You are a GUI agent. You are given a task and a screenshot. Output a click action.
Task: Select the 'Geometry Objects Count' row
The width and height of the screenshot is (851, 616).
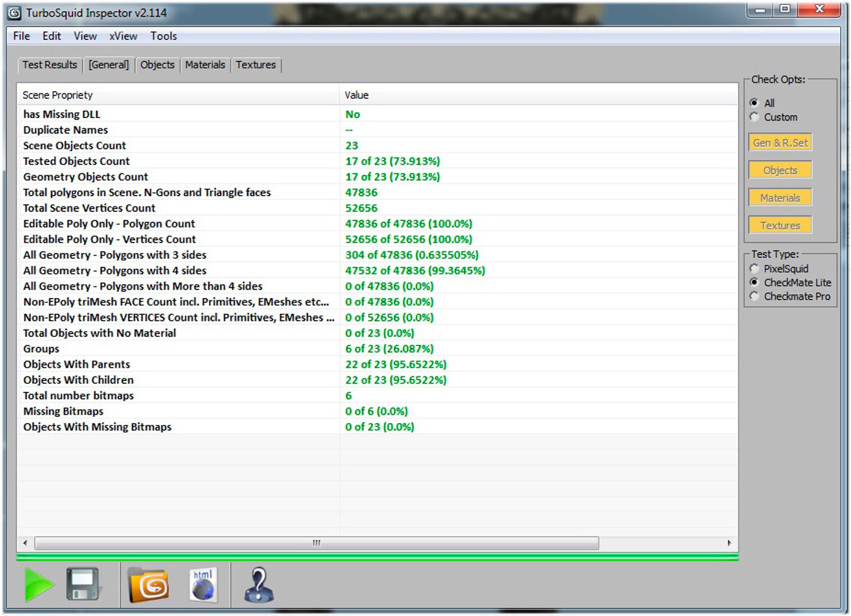tap(377, 177)
